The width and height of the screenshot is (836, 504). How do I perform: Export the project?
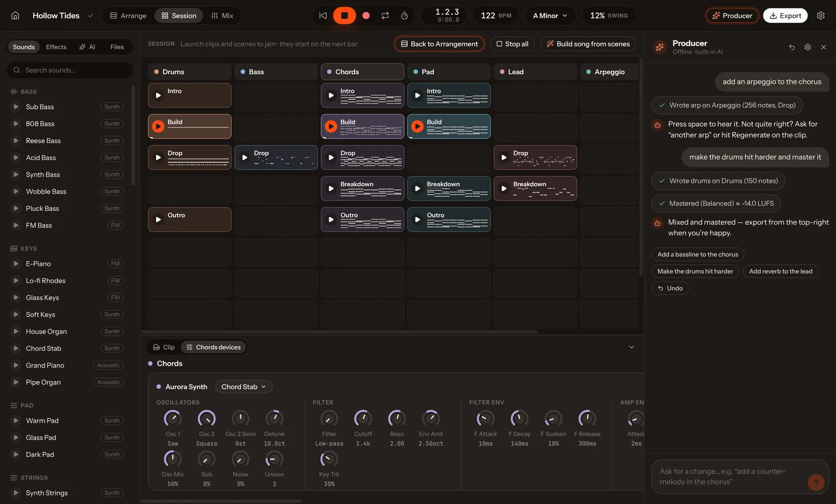pos(785,16)
